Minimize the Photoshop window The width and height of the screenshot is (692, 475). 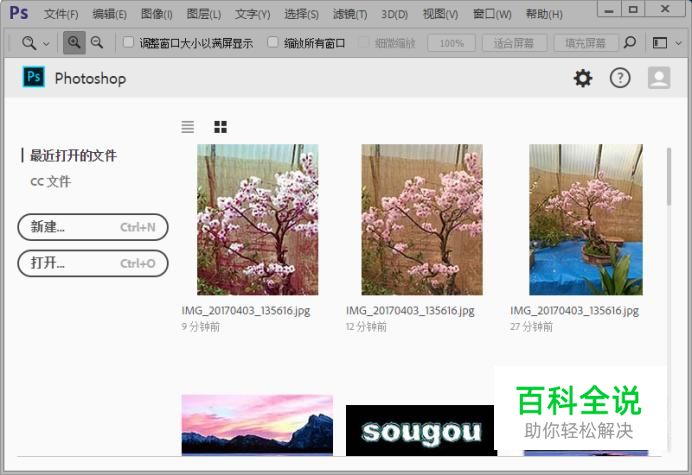tap(609, 9)
